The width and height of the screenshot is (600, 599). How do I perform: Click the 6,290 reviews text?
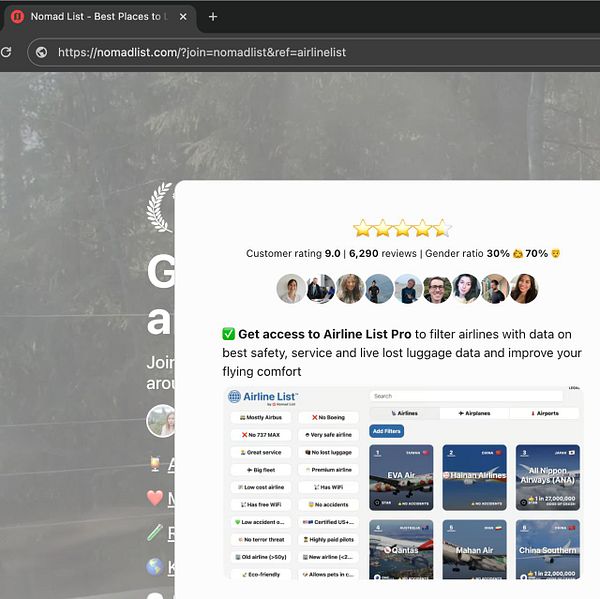383,253
